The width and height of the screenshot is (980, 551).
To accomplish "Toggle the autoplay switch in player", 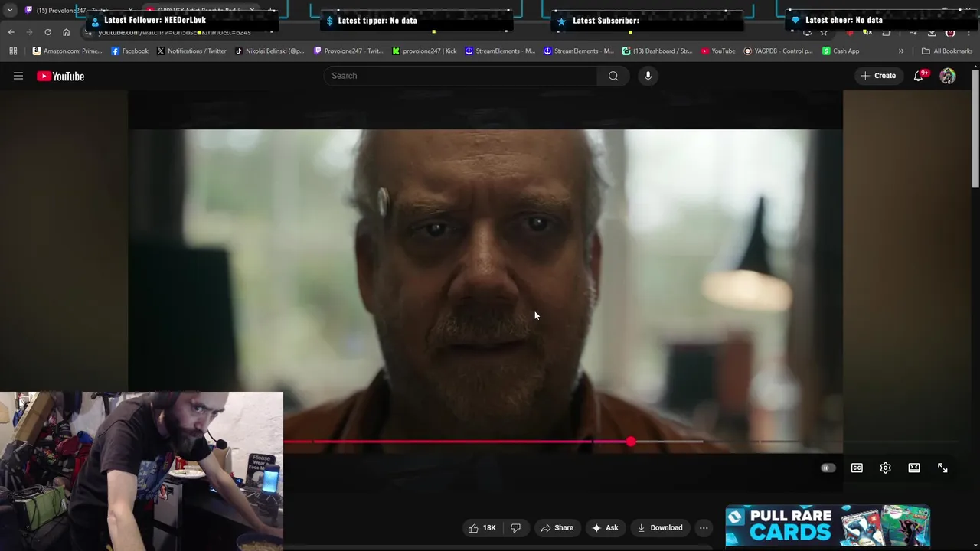I will (x=828, y=468).
